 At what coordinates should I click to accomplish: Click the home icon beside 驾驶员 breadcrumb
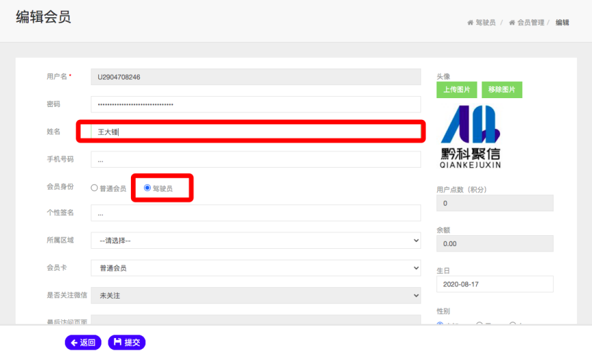coord(470,22)
